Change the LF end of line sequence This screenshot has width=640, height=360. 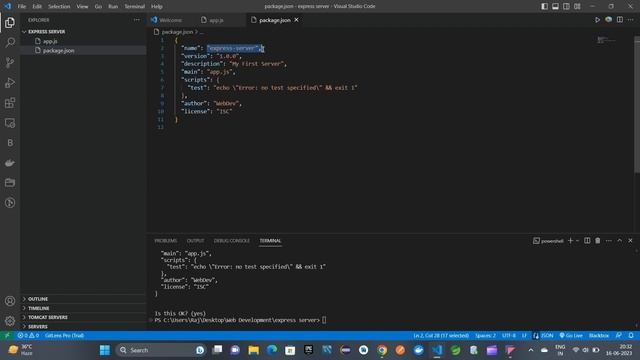tap(524, 336)
